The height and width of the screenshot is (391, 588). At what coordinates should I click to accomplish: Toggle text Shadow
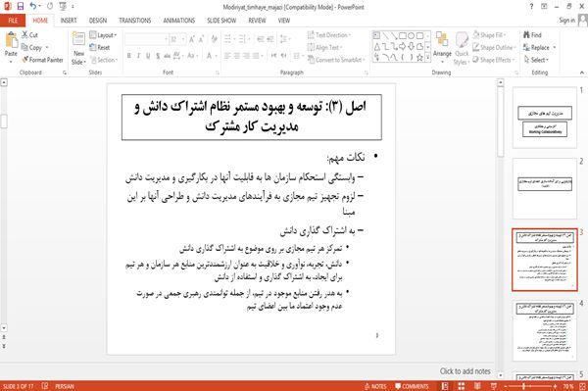coord(158,56)
